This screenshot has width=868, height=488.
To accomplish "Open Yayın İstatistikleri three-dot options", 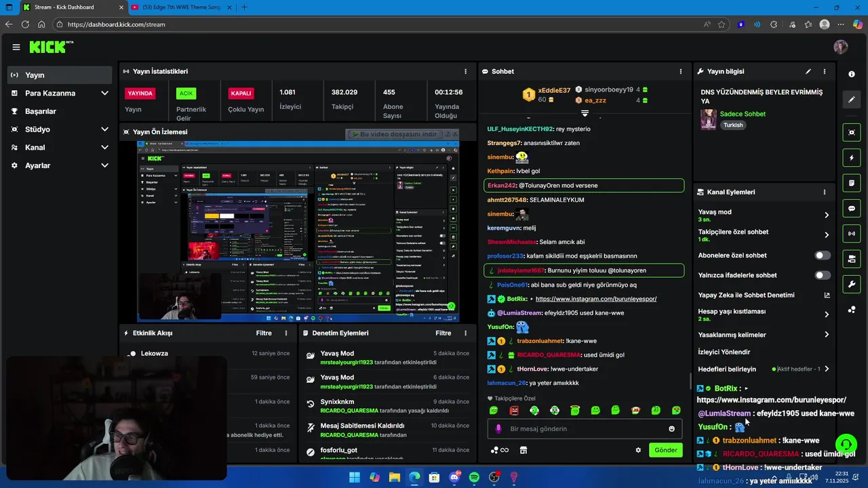I will tap(465, 71).
